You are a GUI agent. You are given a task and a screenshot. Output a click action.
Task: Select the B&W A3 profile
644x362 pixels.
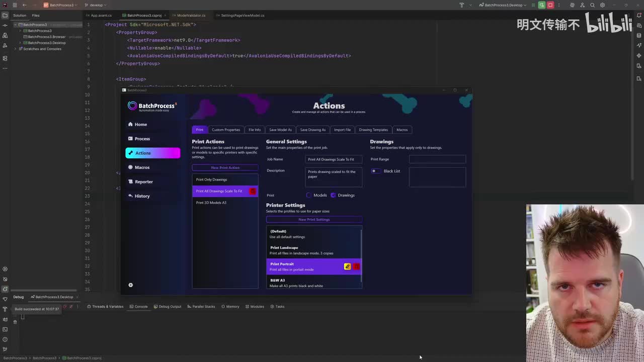click(x=313, y=283)
